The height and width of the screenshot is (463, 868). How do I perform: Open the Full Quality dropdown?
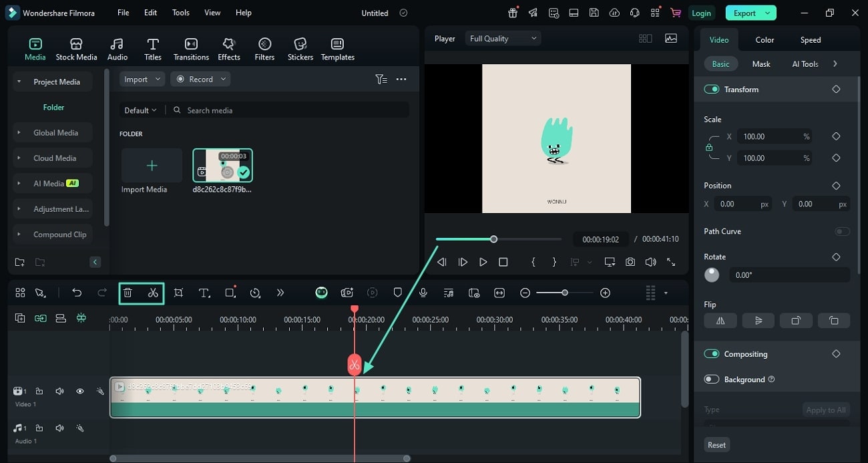[503, 39]
